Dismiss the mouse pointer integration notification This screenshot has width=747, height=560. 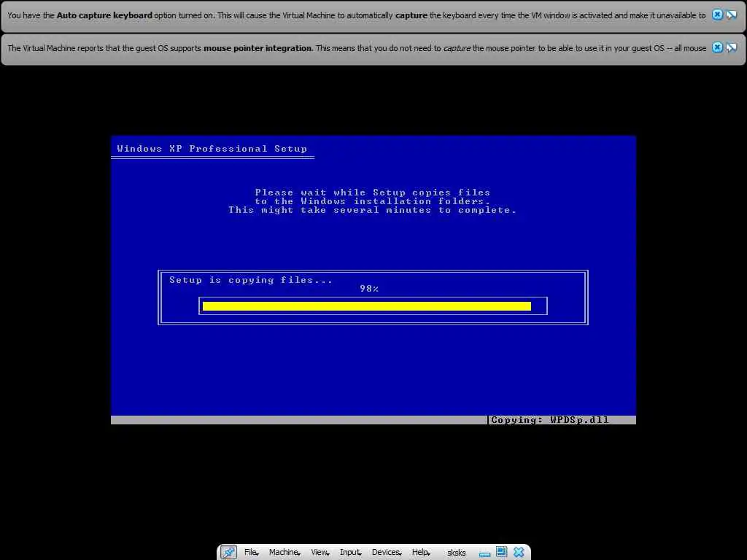pos(717,47)
